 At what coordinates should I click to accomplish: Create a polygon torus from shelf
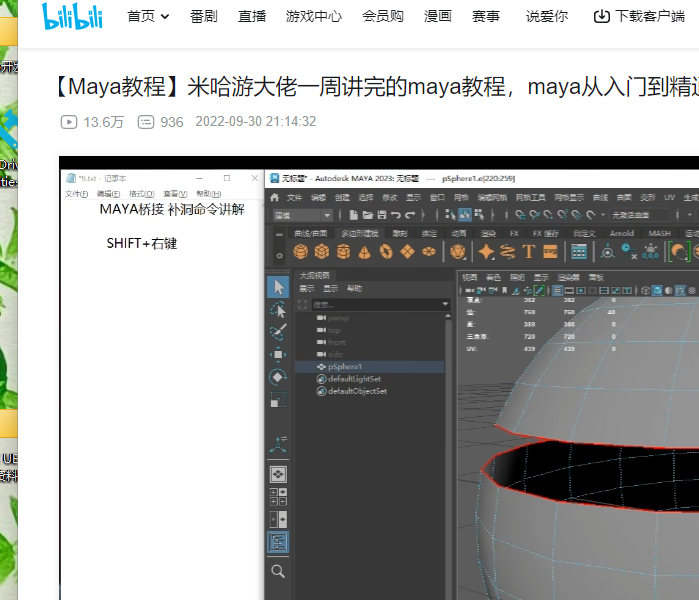click(x=386, y=252)
